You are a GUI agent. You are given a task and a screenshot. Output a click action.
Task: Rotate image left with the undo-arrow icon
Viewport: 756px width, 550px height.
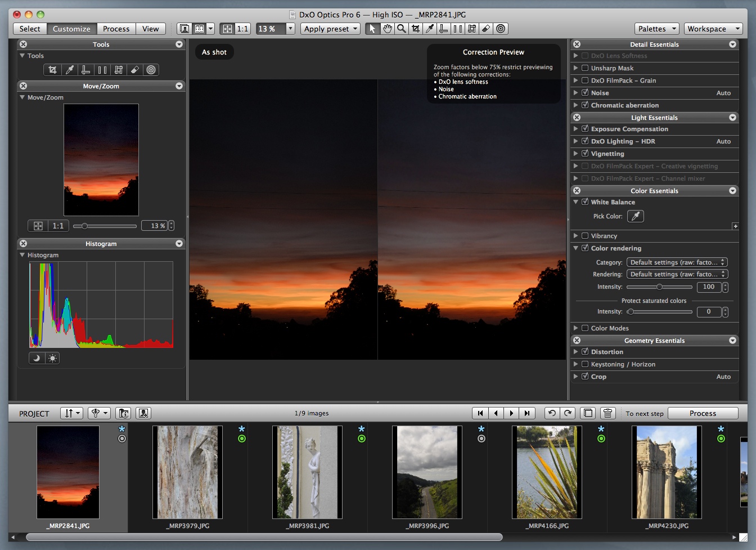[x=552, y=413]
